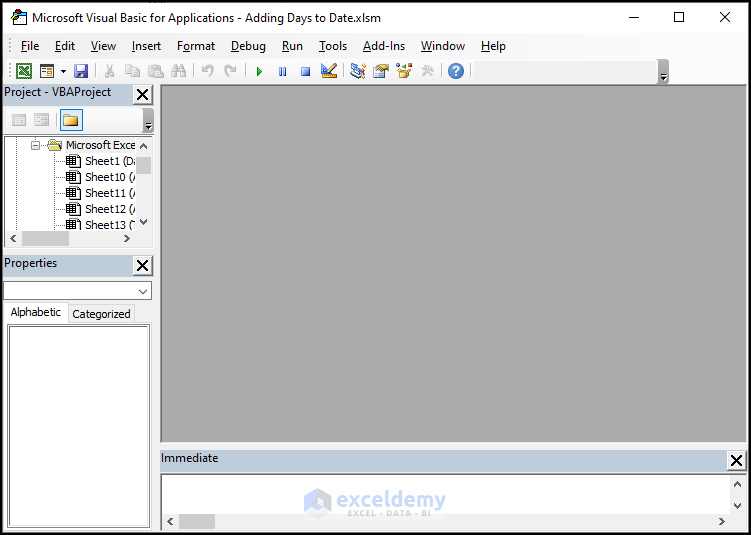Open the Help menu
The height and width of the screenshot is (535, 751).
click(493, 46)
